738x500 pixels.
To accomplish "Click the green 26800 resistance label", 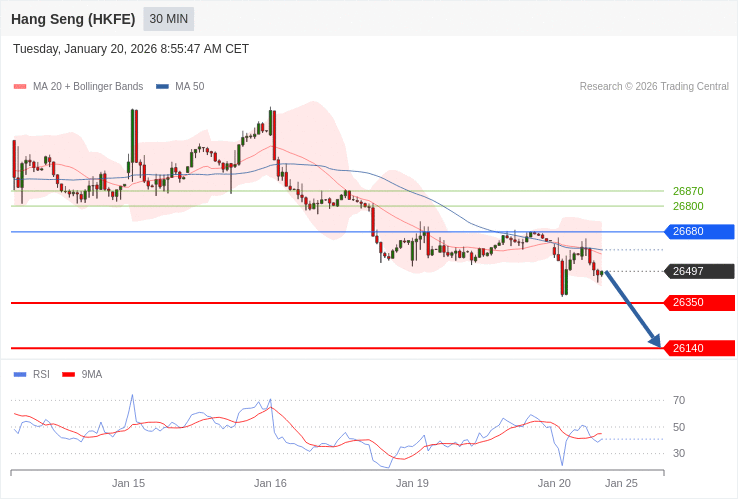I will 688,206.
